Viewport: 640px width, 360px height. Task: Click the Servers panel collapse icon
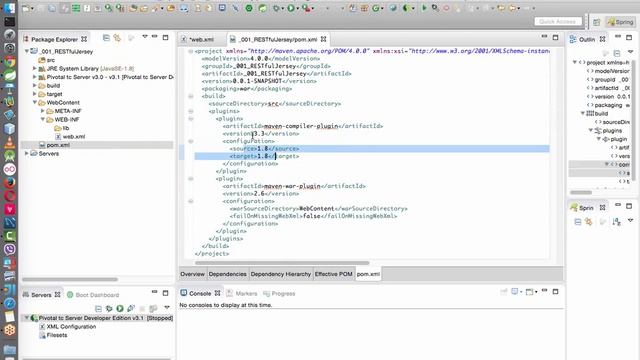coord(98,308)
